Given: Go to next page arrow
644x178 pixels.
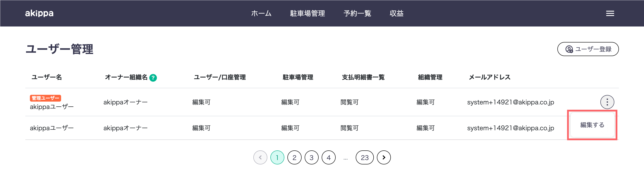Looking at the screenshot, I should [x=384, y=157].
